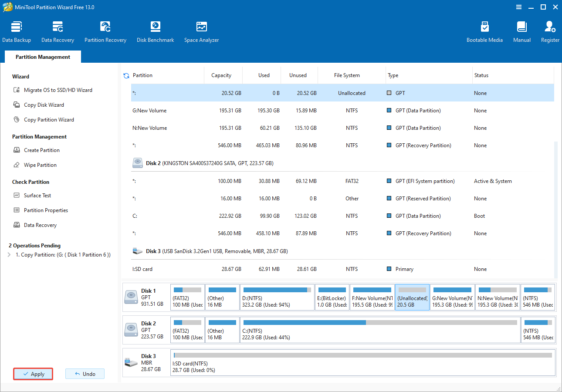Click the Undo button
This screenshot has width=562, height=392.
[85, 374]
